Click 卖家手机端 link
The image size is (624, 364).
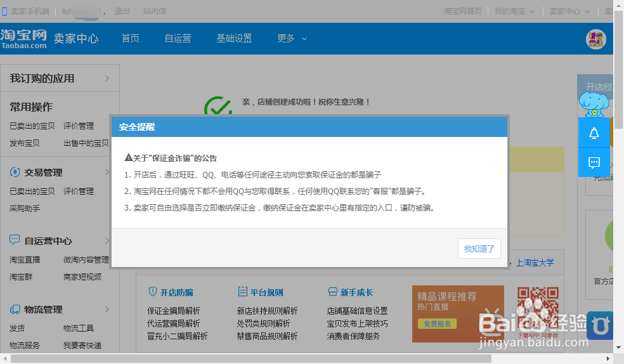[x=30, y=11]
